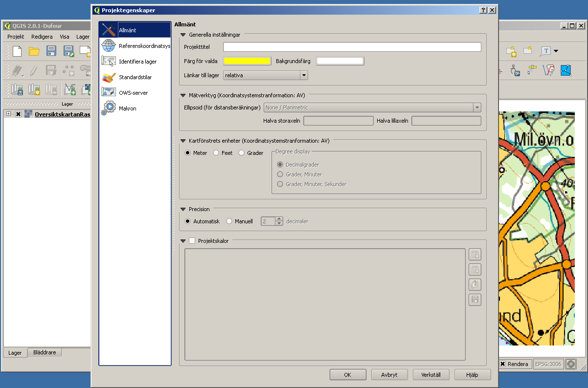The width and height of the screenshot is (588, 388).
Task: Select the Feet units radio button
Action: click(x=216, y=153)
